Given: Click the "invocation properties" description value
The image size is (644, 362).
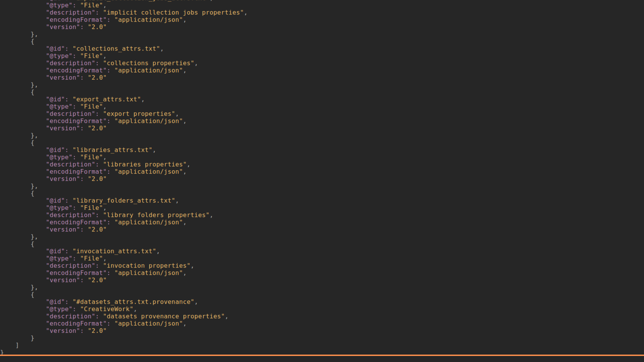Looking at the screenshot, I should [x=147, y=266].
